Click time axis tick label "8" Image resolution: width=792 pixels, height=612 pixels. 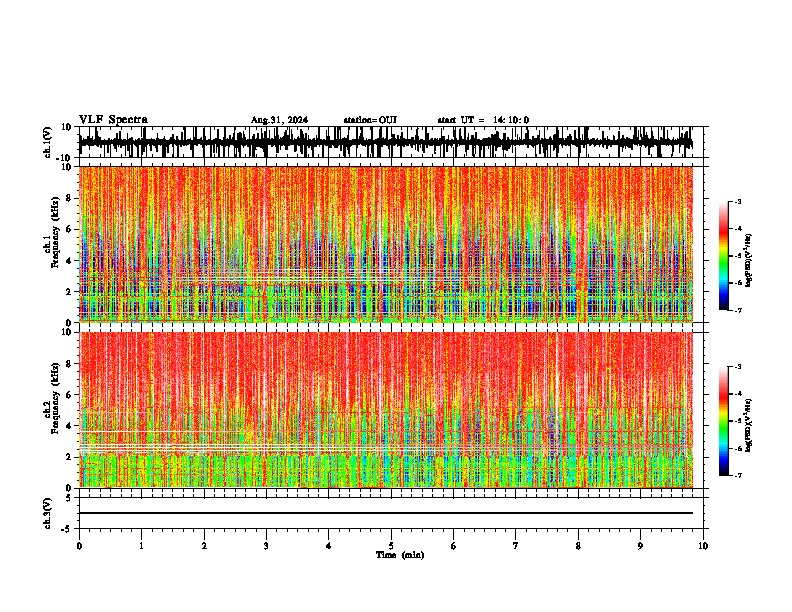(578, 546)
